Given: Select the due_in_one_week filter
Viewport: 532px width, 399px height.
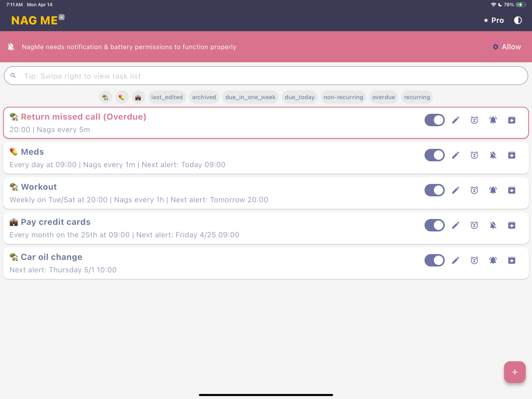Looking at the screenshot, I should pyautogui.click(x=250, y=97).
